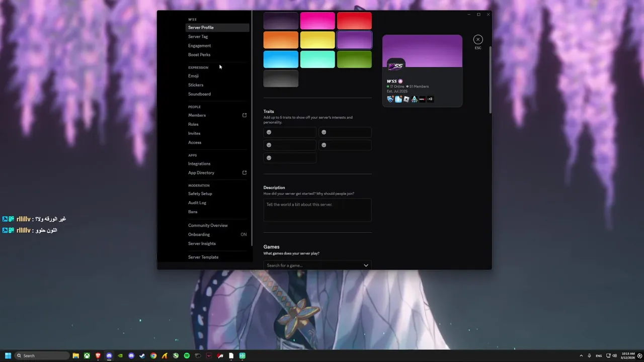Choose the orange banner color
The image size is (644, 362).
[281, 40]
